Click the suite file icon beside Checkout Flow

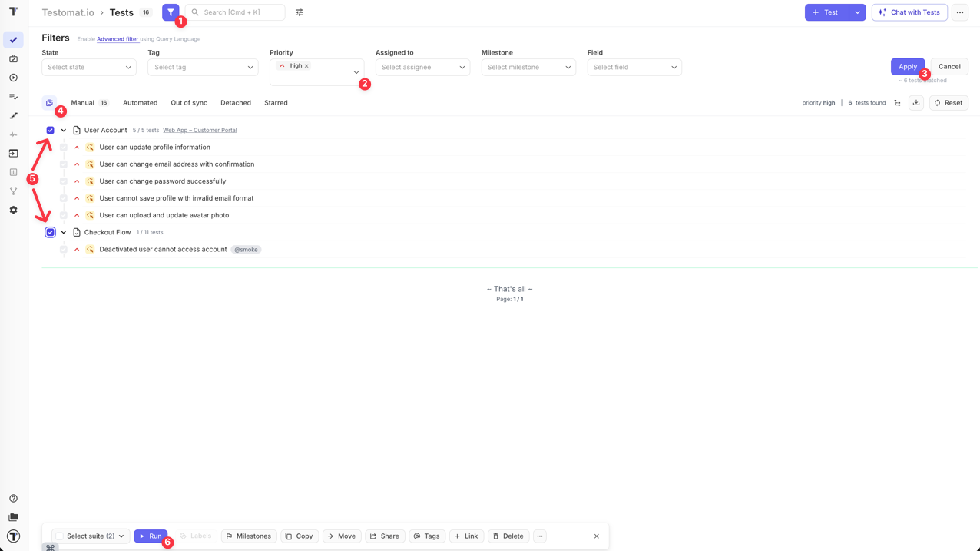tap(77, 232)
